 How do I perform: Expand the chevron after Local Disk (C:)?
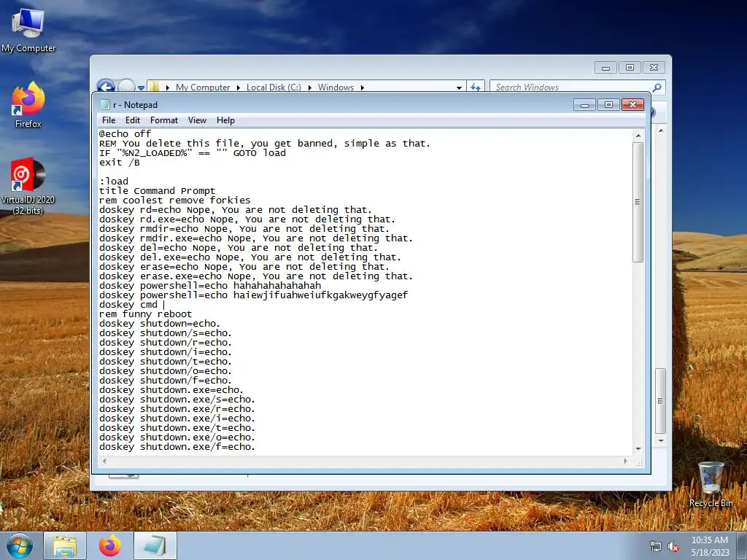pyautogui.click(x=309, y=87)
